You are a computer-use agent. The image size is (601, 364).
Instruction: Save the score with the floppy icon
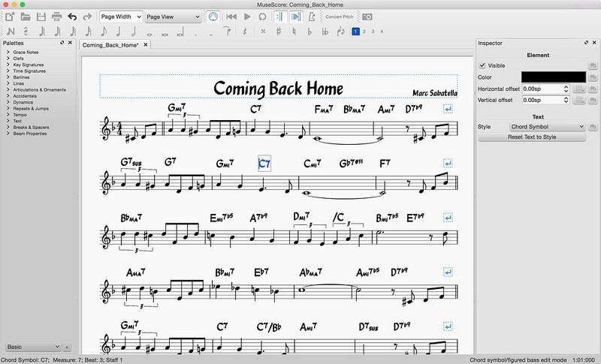41,17
